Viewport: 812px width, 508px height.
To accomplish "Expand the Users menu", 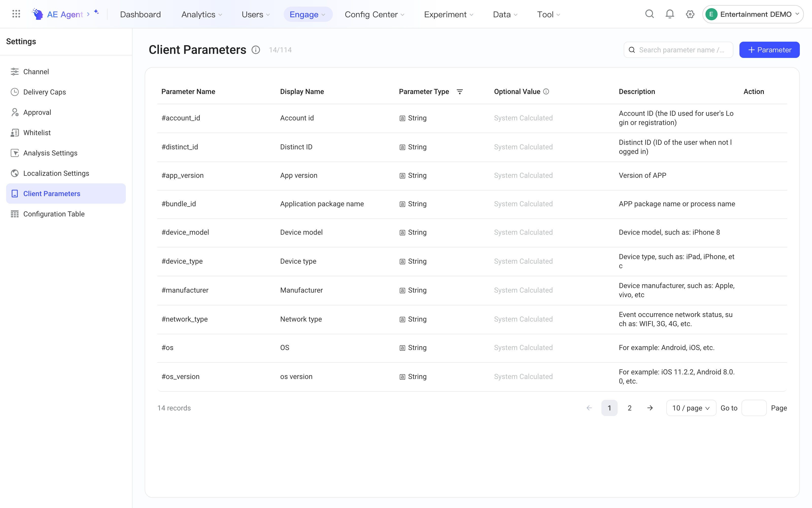I will click(256, 14).
